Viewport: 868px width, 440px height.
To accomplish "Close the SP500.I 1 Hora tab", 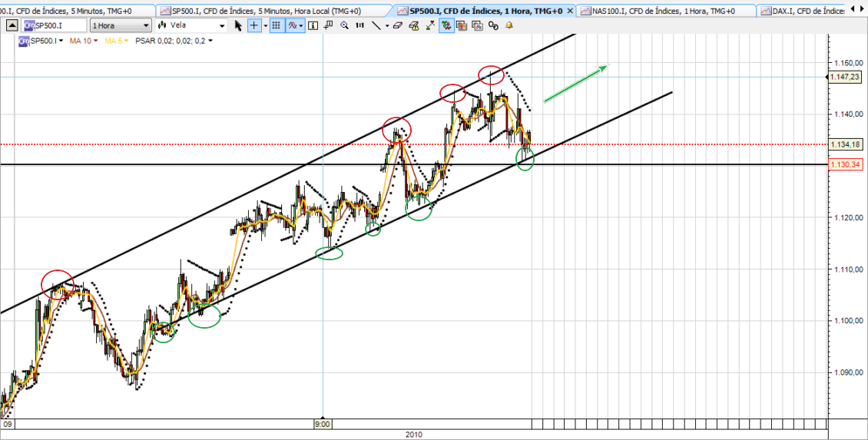I will click(x=570, y=11).
